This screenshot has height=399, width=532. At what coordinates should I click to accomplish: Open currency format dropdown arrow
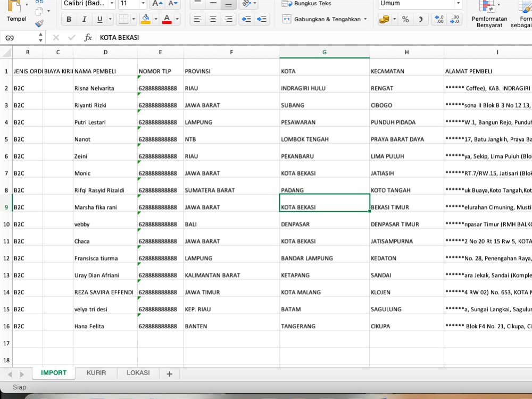coord(394,19)
